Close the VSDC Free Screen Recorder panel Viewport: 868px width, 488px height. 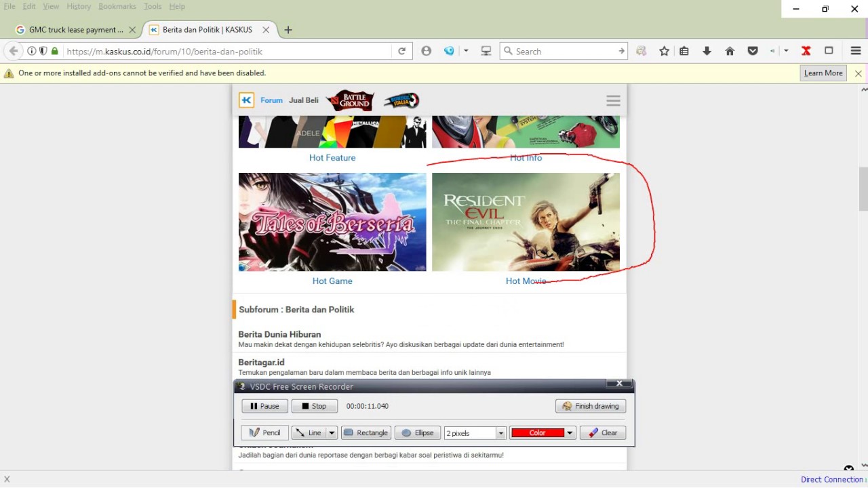tap(619, 384)
